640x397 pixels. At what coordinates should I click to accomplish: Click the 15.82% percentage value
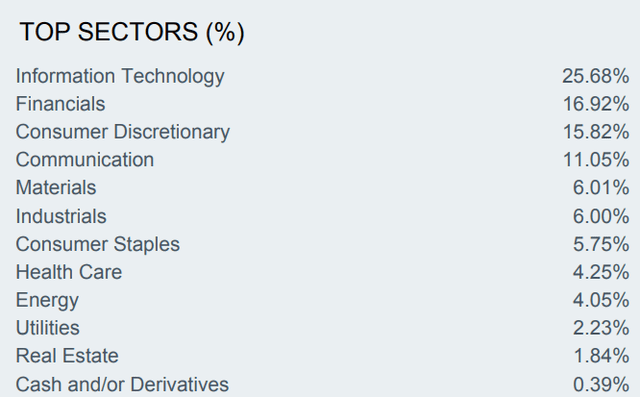[596, 132]
